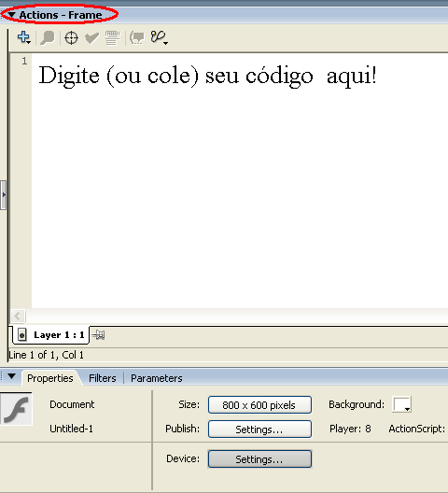
Task: Open the Parameters tab
Action: (157, 378)
